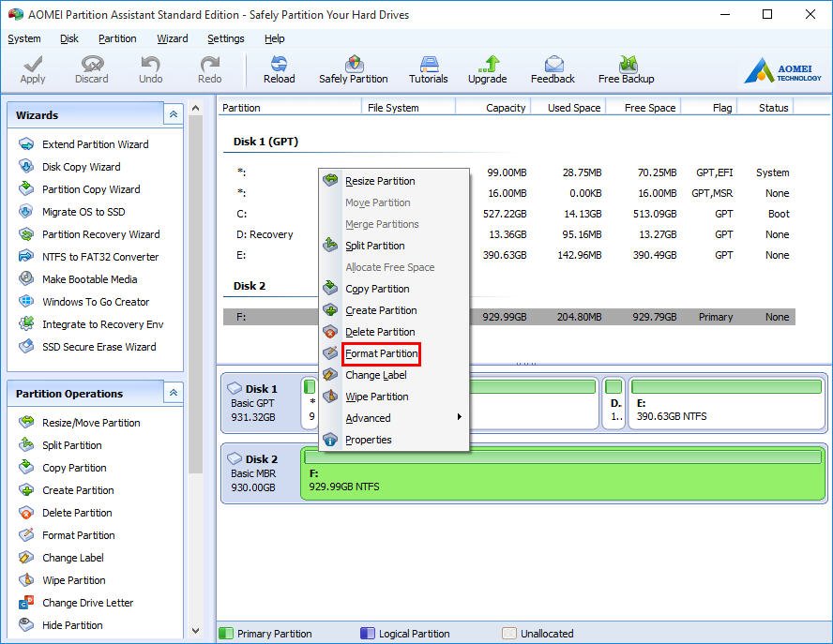Viewport: 833px width, 644px height.
Task: Choose Change Label in the sidebar
Action: coord(61,558)
